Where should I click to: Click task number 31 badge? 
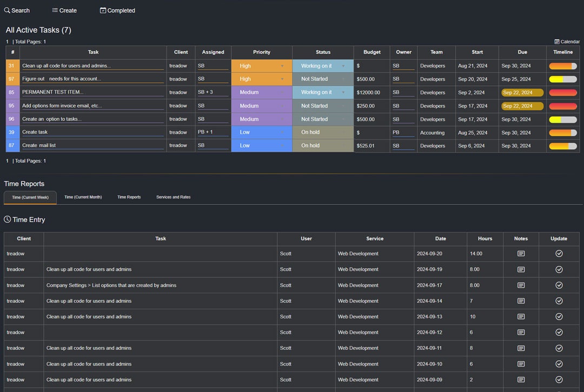12,66
